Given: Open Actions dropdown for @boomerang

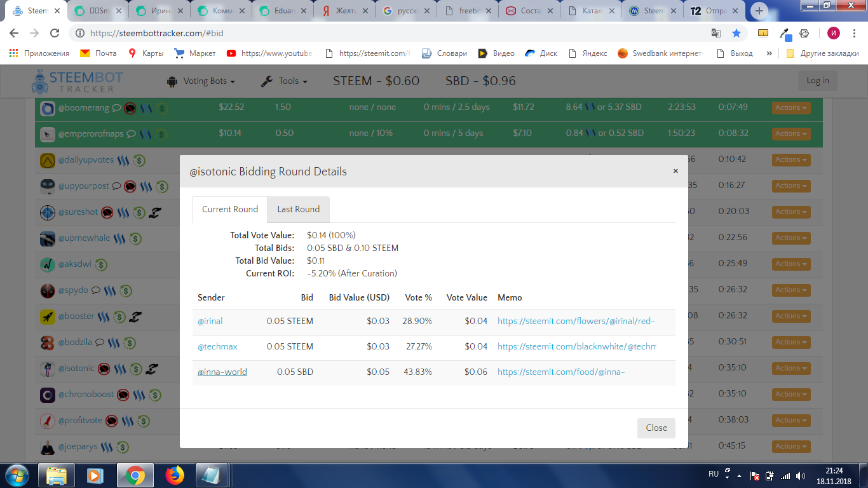Looking at the screenshot, I should coord(791,107).
